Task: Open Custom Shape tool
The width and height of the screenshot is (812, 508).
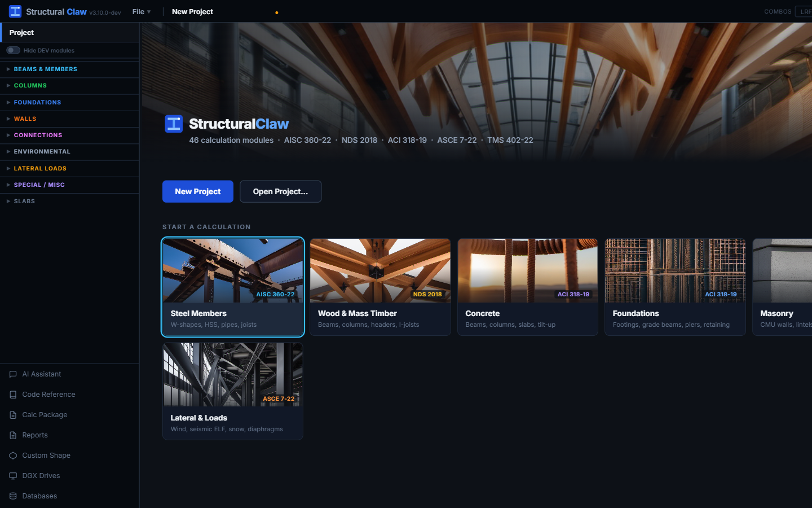Action: point(69,456)
